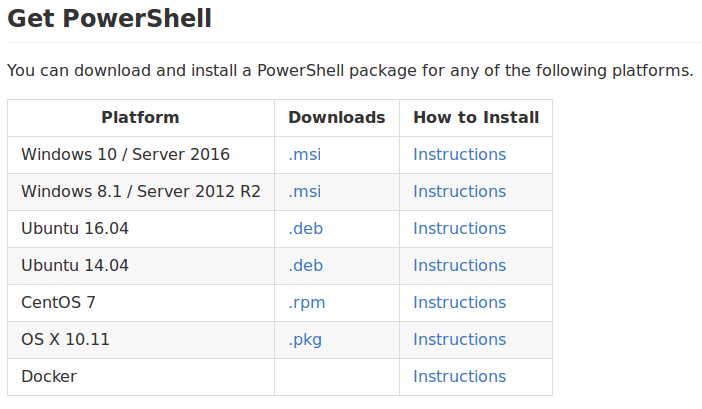702x409 pixels.
Task: Open Instructions for OS X 10.11
Action: coord(459,340)
